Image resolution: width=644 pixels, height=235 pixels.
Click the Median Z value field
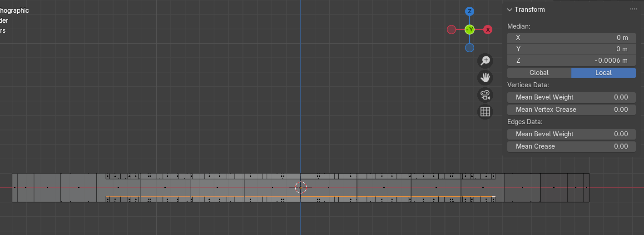571,60
